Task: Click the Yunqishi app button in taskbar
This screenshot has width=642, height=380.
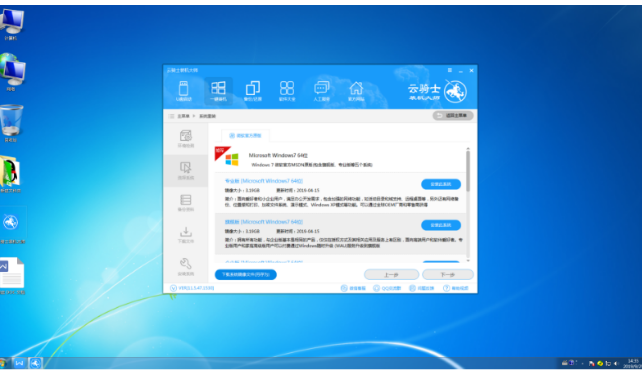Action: tap(35, 363)
